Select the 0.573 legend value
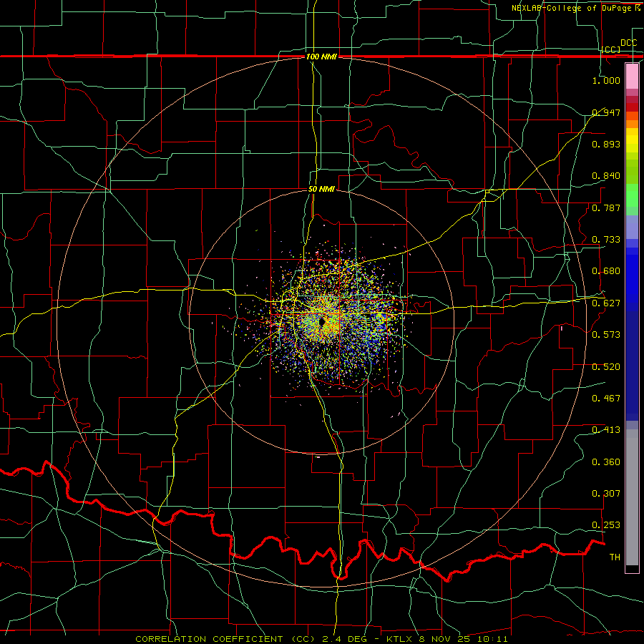 click(x=606, y=335)
